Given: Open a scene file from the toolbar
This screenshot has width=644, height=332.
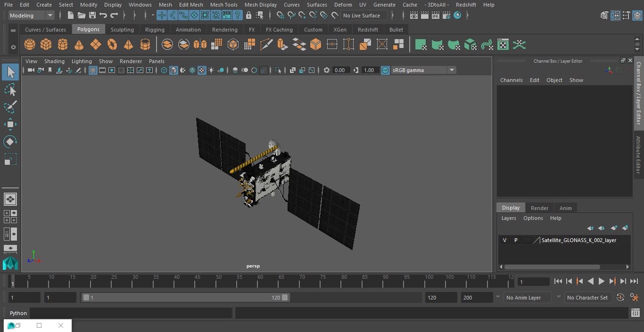Looking at the screenshot, I should pos(82,16).
